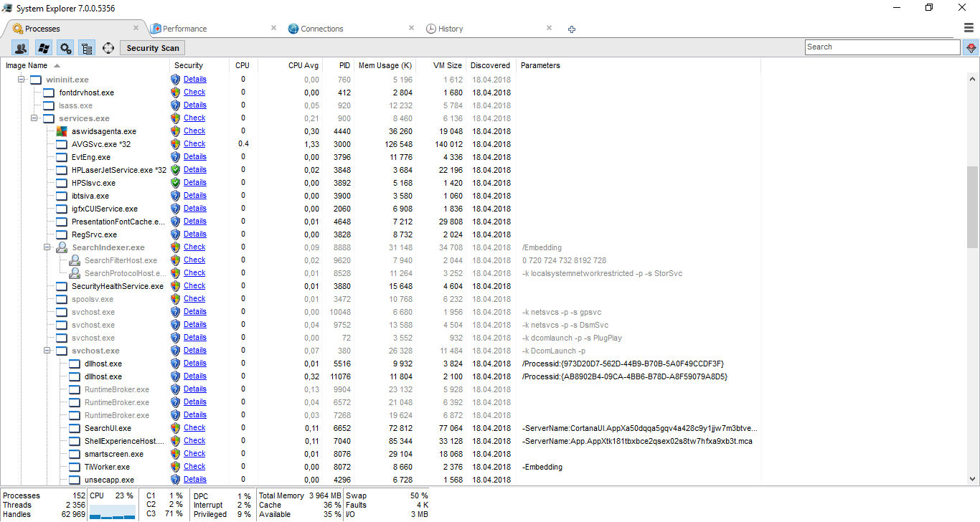The width and height of the screenshot is (980, 522).
Task: Select RuntimeBroker.exe with PID 9904
Action: 380,389
